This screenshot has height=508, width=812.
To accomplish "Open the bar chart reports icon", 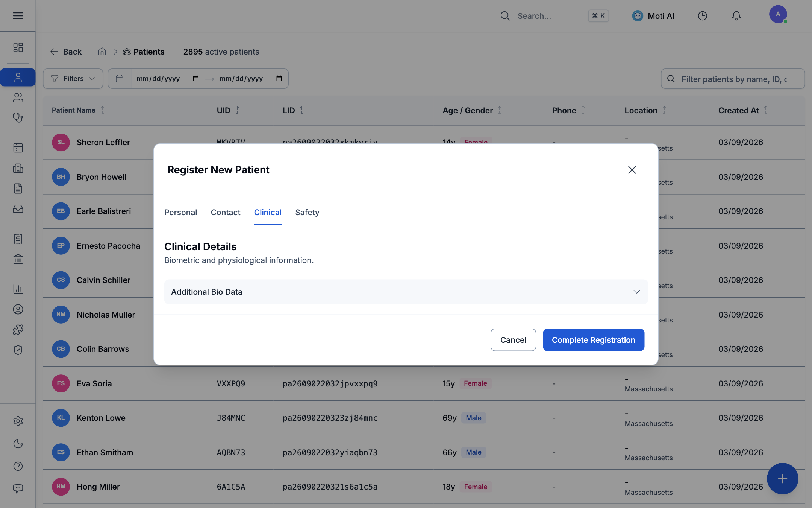I will click(18, 289).
